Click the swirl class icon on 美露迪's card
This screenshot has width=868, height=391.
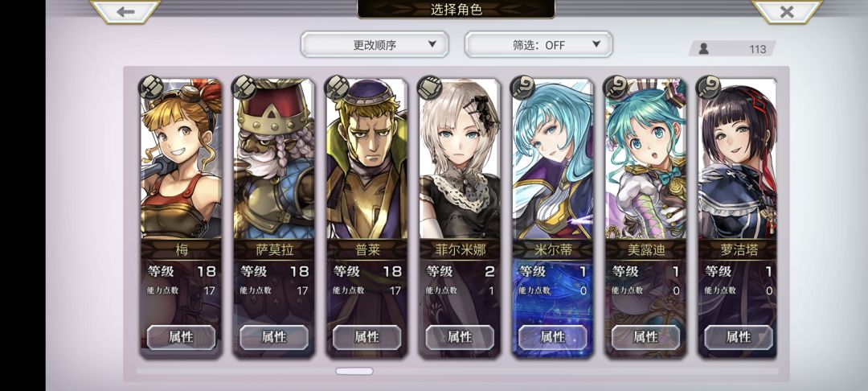point(616,87)
